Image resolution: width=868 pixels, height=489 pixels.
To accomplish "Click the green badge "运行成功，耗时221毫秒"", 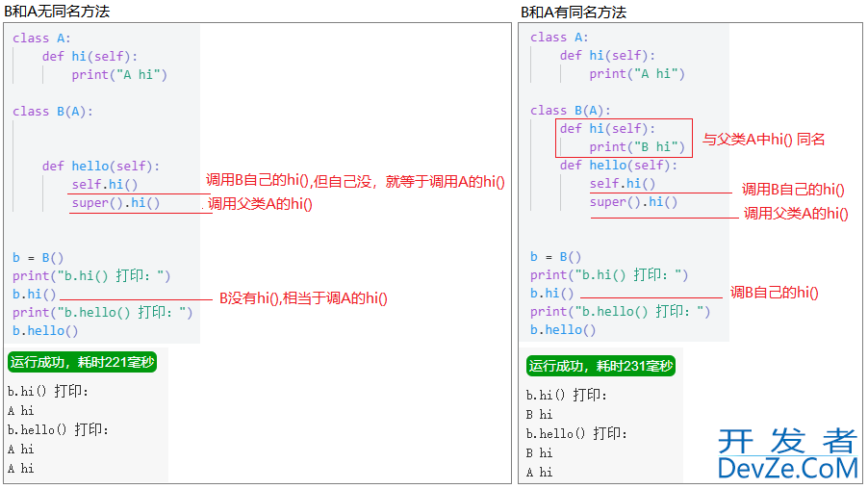I will coord(82,362).
